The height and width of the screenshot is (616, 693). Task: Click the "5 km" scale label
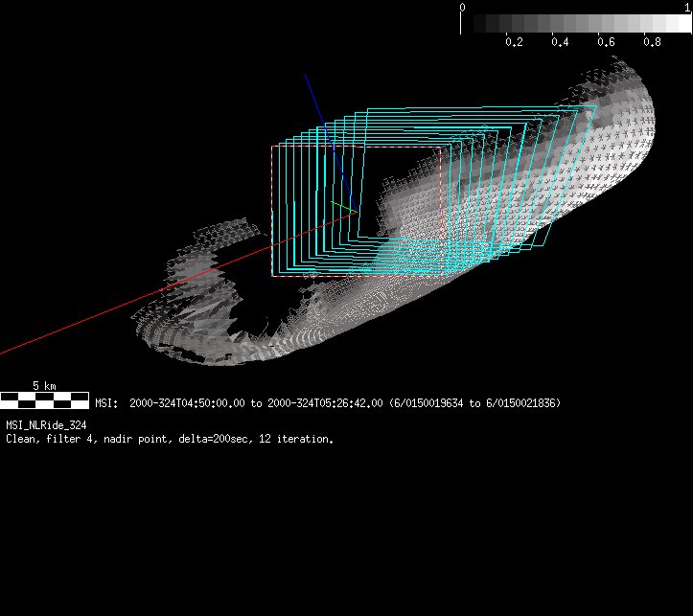click(44, 386)
